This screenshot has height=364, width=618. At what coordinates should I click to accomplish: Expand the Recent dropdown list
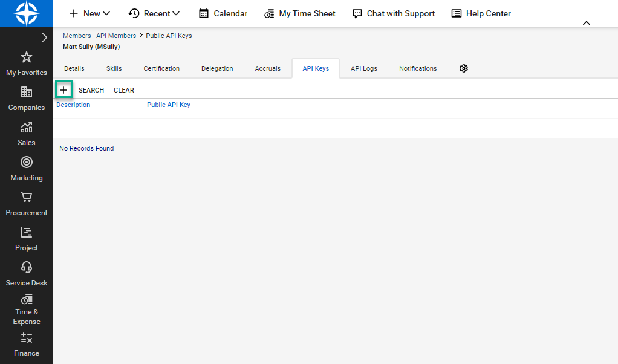(154, 13)
